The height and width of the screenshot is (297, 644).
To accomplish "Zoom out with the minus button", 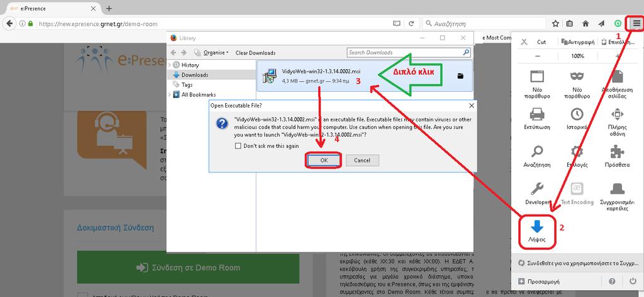I will (538, 56).
